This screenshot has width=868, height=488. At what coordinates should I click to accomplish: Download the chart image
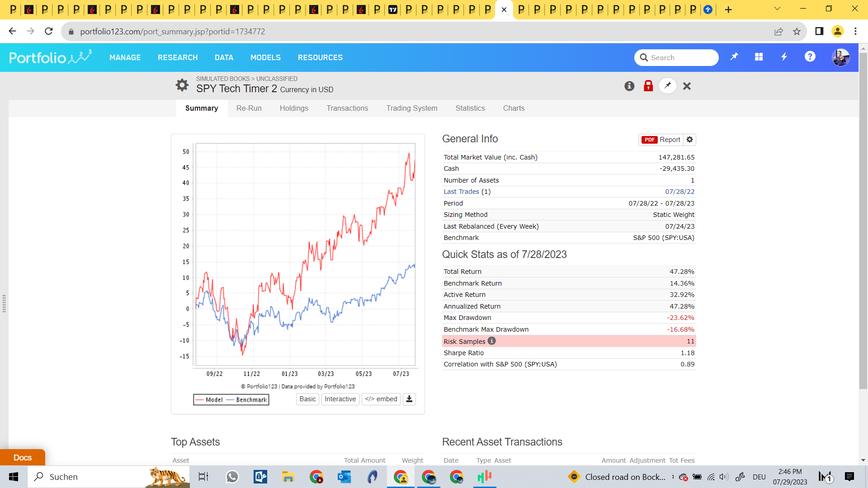(x=409, y=399)
